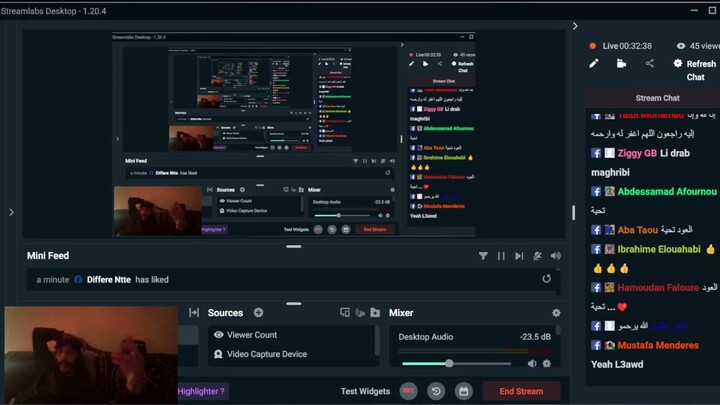The height and width of the screenshot is (405, 720).
Task: Click Ibrahime Elouahabi username in chat
Action: [x=659, y=249]
